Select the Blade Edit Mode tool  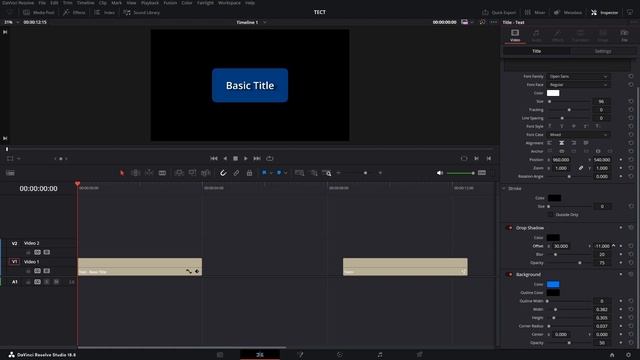[x=162, y=173]
